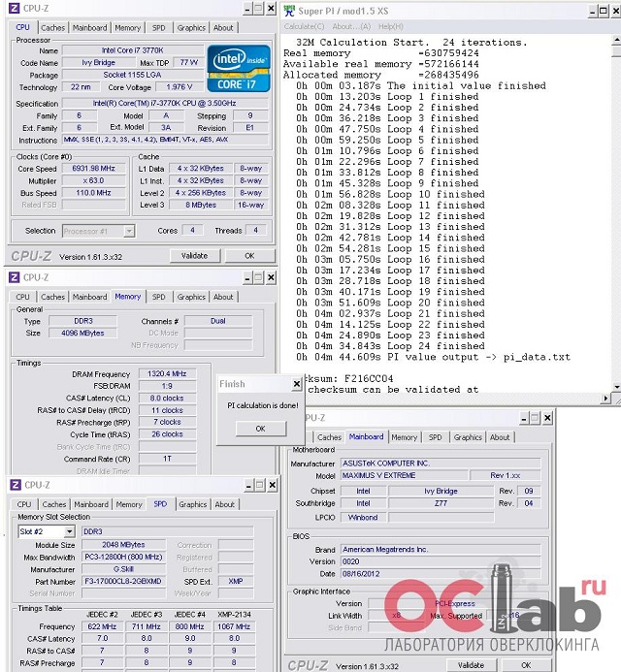Image resolution: width=621 pixels, height=672 pixels.
Task: Click the Intel Core i7 logo badge
Action: [x=239, y=69]
